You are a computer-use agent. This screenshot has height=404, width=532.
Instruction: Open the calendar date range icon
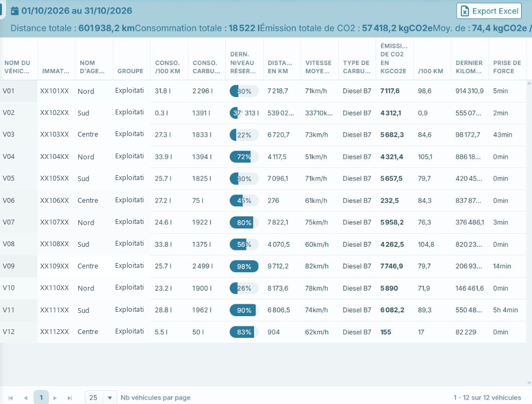tap(15, 11)
